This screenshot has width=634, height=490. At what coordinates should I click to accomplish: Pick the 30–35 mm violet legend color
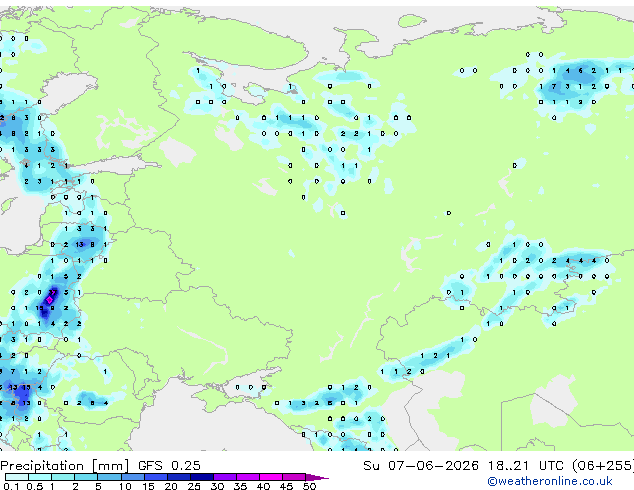tap(224, 477)
